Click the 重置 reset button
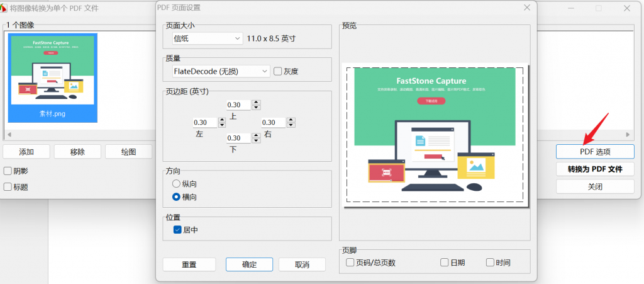The width and height of the screenshot is (644, 284). 189,264
